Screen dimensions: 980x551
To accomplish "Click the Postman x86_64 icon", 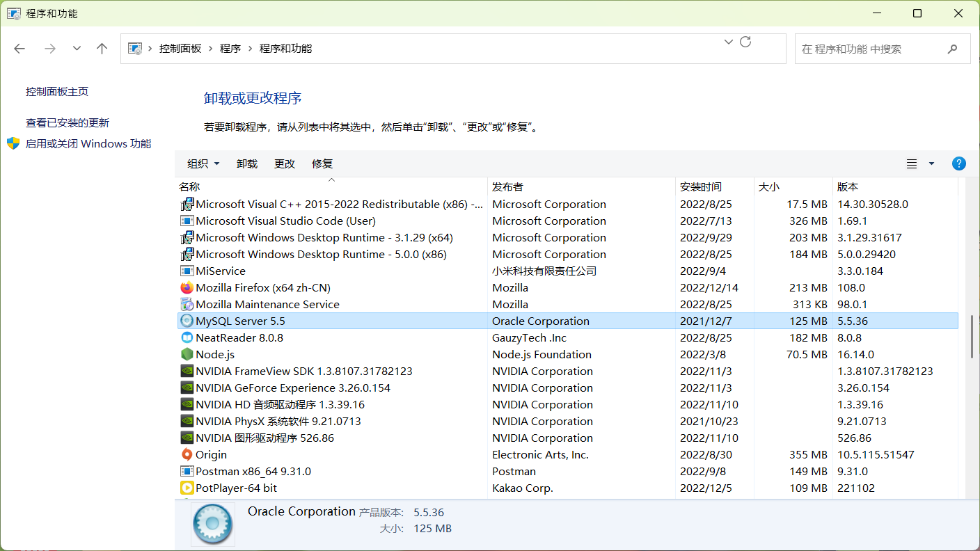I will 187,471.
